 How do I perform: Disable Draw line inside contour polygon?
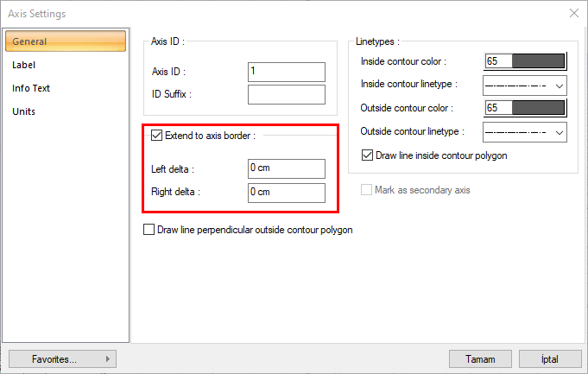(367, 155)
